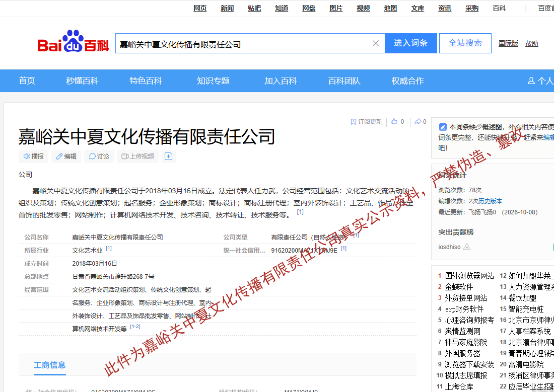Open the 地图 top navigation link

(390, 8)
